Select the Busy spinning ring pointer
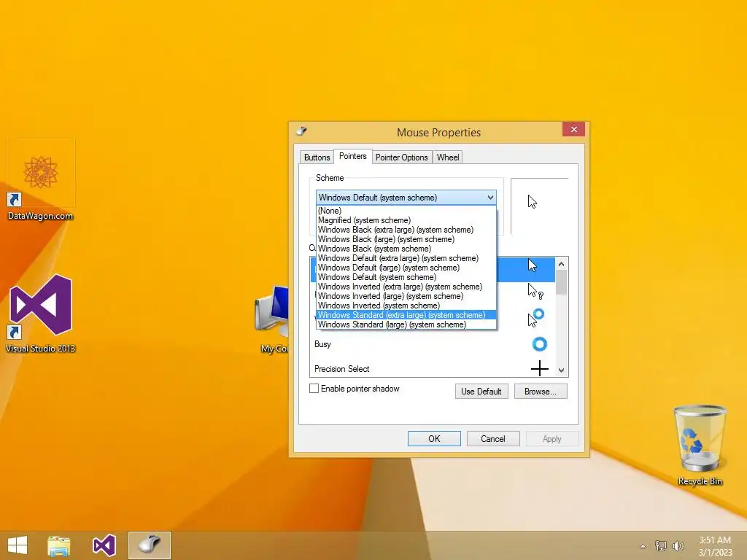The image size is (747, 560). coord(539,344)
